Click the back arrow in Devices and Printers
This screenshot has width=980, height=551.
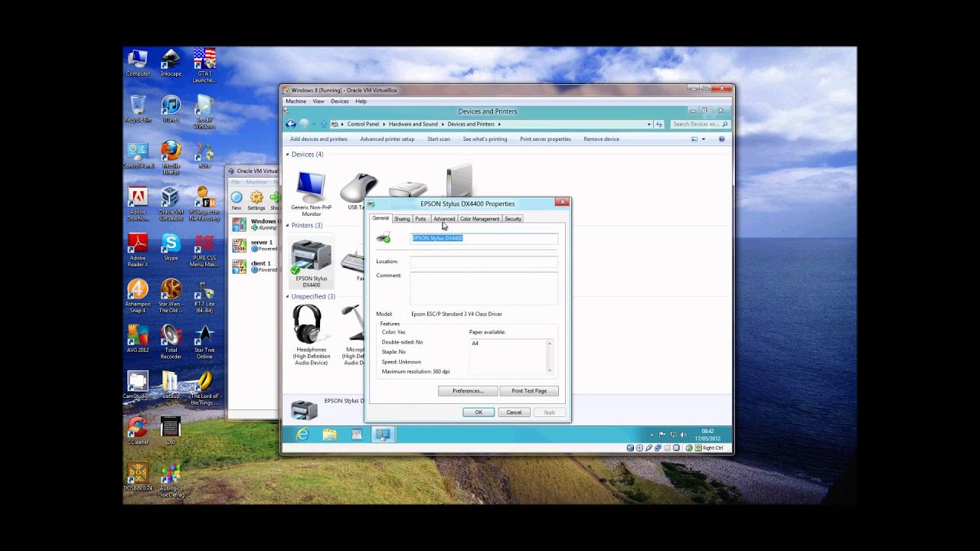[291, 124]
